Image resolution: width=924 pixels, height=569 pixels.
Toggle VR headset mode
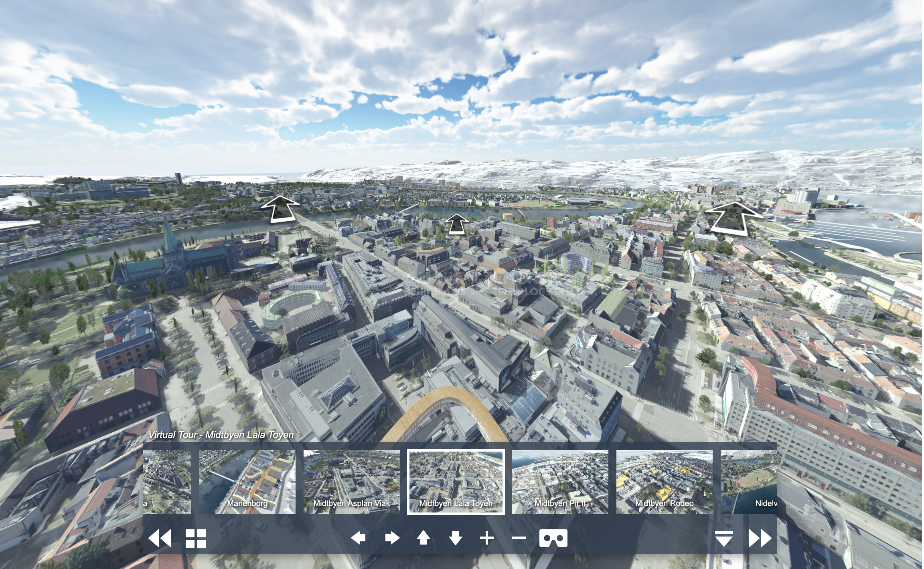(x=553, y=538)
